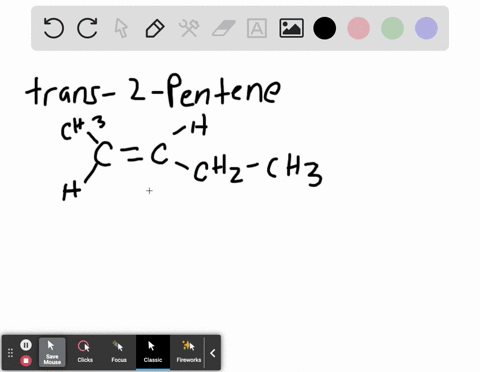Set pen color to purple
Viewport: 480px width, 372px height.
[426, 28]
